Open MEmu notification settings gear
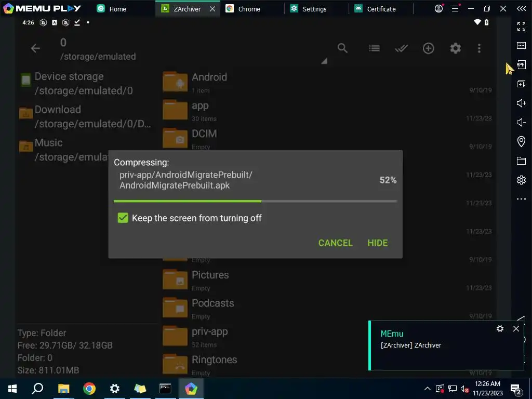 pos(500,328)
